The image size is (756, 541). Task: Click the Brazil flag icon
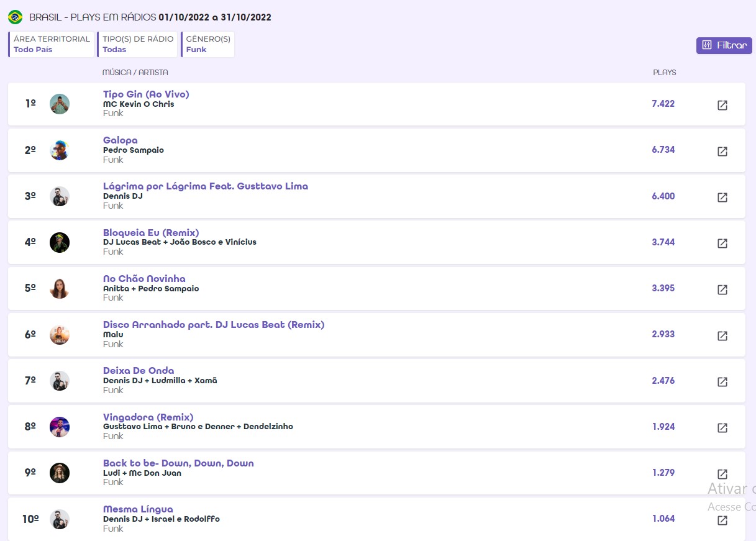(x=16, y=17)
